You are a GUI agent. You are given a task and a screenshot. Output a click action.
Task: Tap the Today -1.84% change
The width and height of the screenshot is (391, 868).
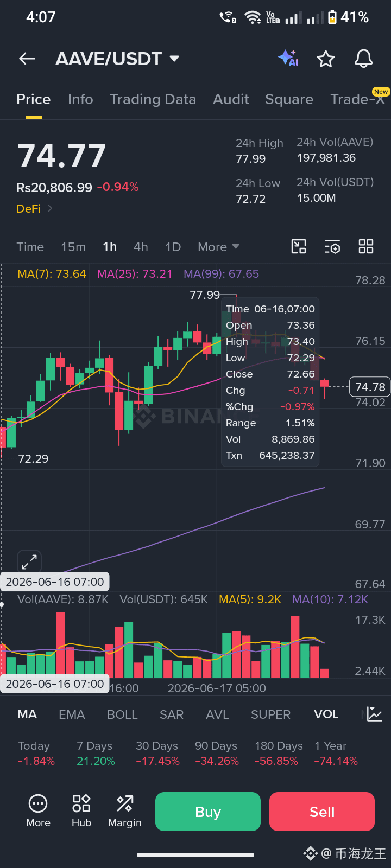[x=36, y=754]
